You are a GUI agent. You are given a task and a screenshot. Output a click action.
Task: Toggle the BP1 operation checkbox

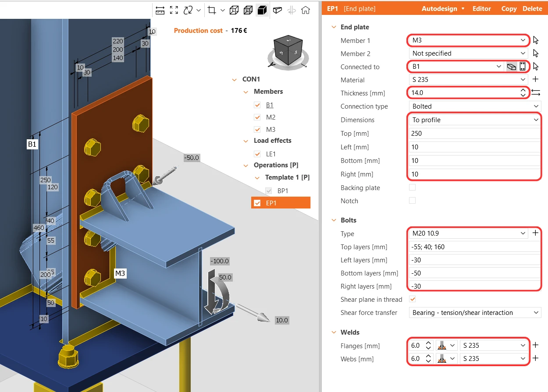269,191
